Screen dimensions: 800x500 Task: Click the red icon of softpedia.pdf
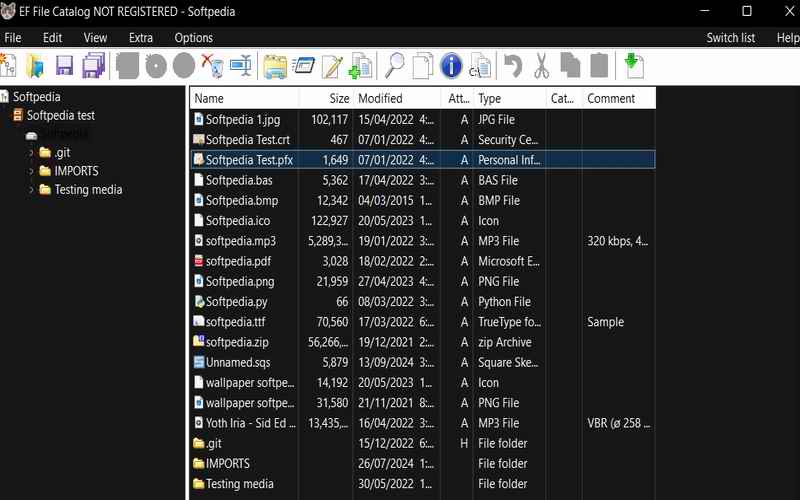coord(199,261)
